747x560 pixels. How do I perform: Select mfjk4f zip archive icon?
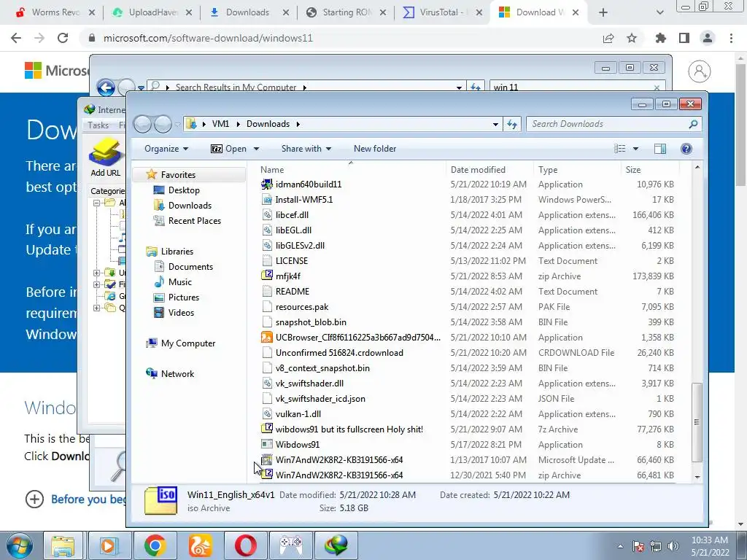pos(267,276)
